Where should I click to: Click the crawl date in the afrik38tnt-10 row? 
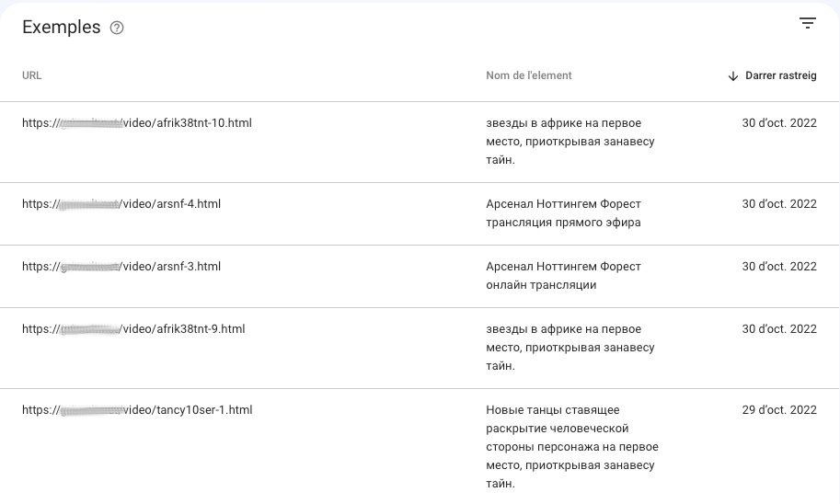point(779,123)
